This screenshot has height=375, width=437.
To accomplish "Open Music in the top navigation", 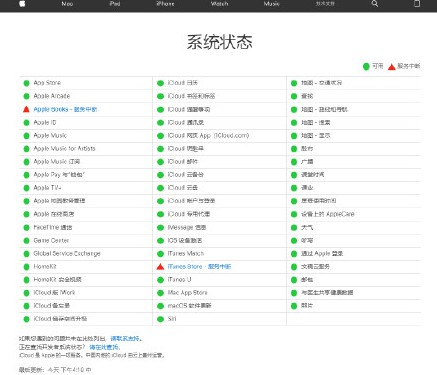I will [271, 4].
